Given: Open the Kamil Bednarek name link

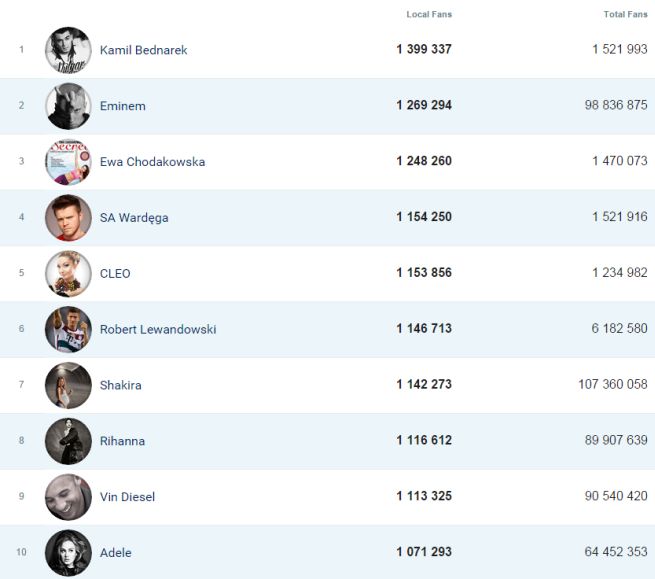Looking at the screenshot, I should click(143, 50).
